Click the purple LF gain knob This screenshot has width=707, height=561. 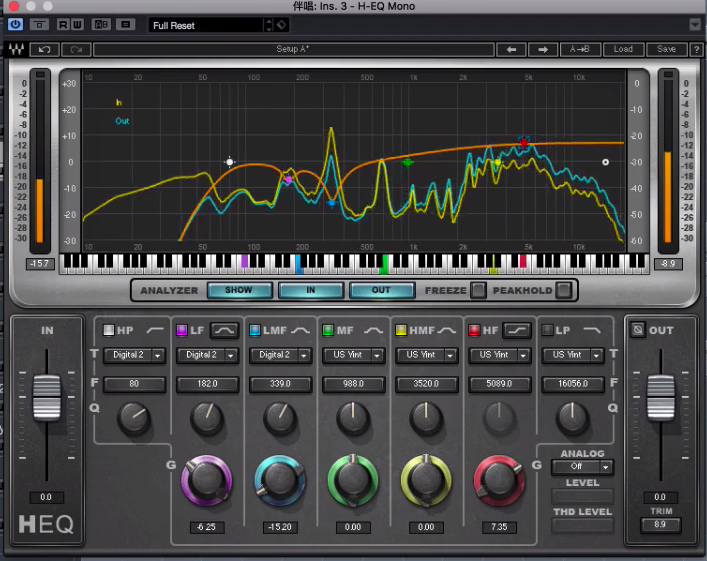(207, 480)
